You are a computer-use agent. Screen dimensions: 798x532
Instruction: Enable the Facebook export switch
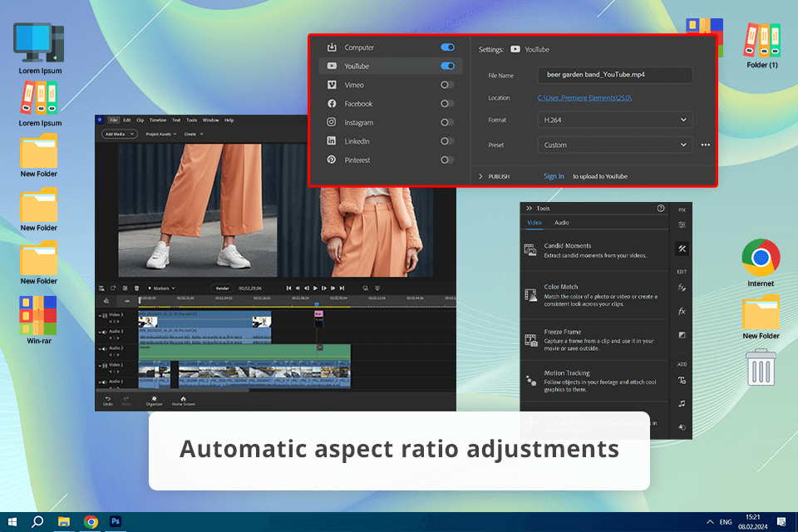click(x=447, y=104)
